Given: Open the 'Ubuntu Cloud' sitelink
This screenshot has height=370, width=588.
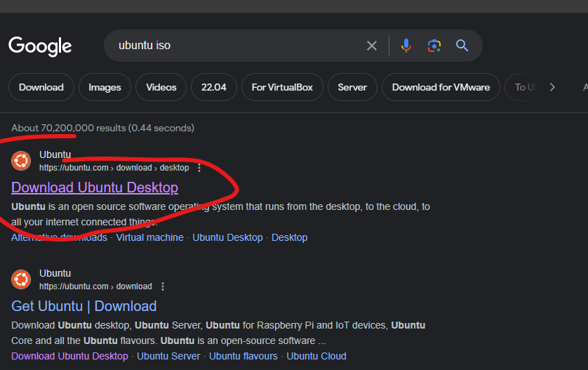Looking at the screenshot, I should click(x=316, y=356).
